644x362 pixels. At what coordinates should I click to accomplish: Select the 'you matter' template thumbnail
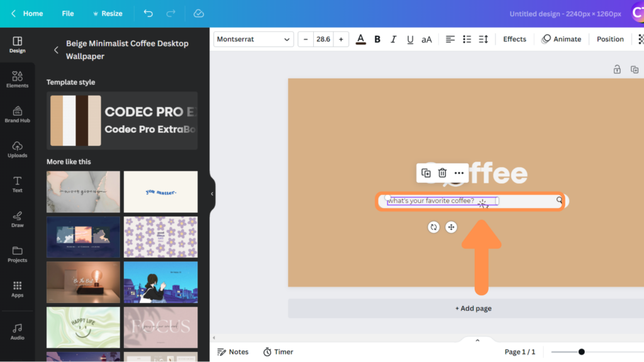click(160, 192)
